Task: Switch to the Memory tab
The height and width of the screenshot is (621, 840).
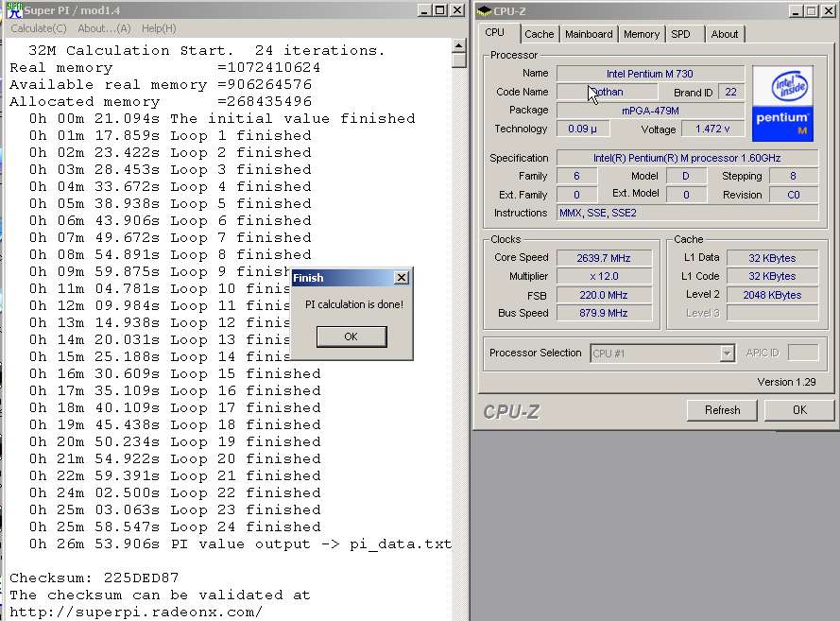Action: [642, 34]
